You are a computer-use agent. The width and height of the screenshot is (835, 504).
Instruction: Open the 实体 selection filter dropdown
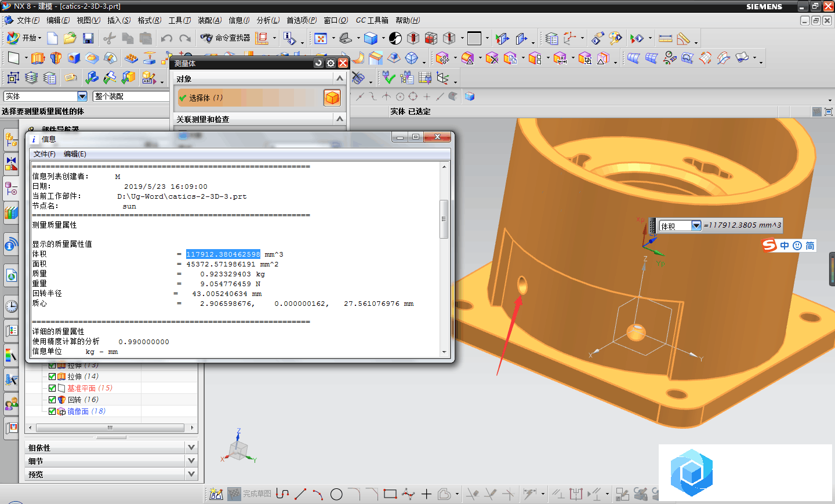pos(82,96)
